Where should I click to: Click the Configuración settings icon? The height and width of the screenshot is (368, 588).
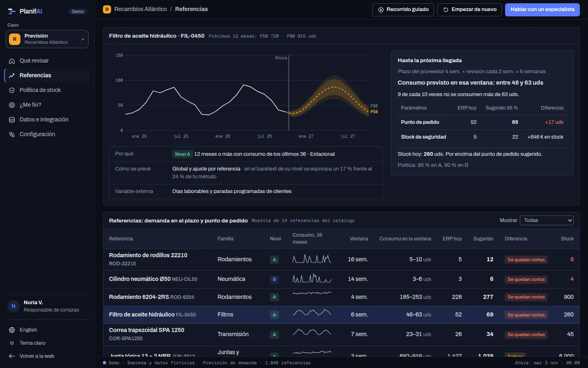coord(12,135)
